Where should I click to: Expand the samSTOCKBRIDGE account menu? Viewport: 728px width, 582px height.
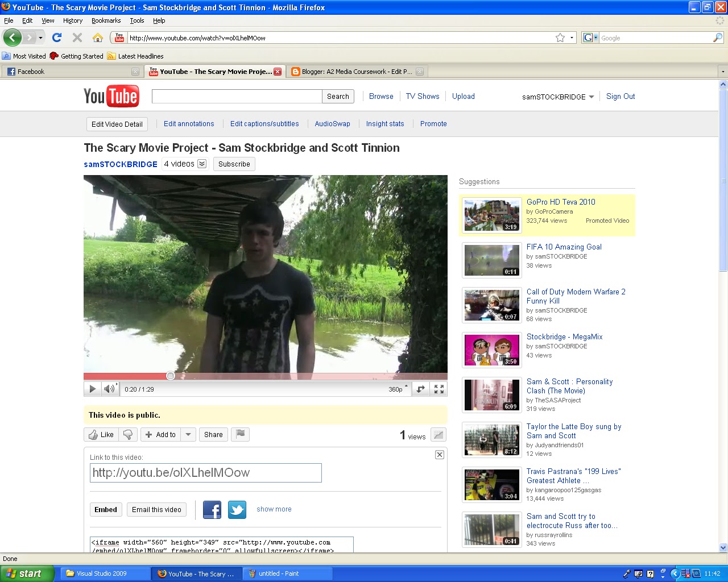(591, 97)
